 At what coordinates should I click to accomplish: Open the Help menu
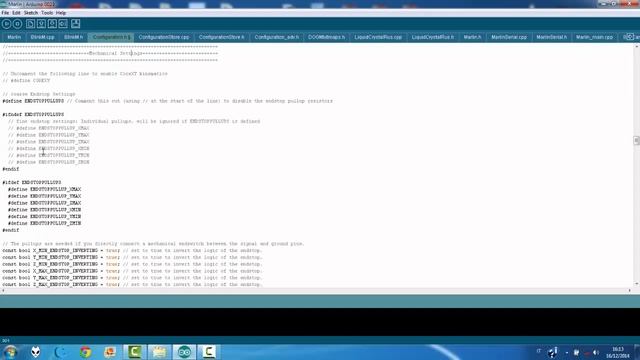pos(61,13)
